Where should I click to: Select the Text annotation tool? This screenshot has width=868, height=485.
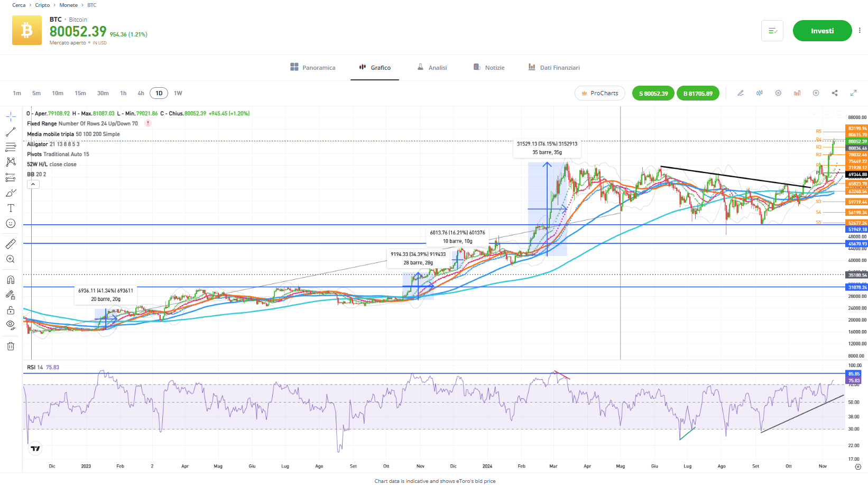point(11,208)
